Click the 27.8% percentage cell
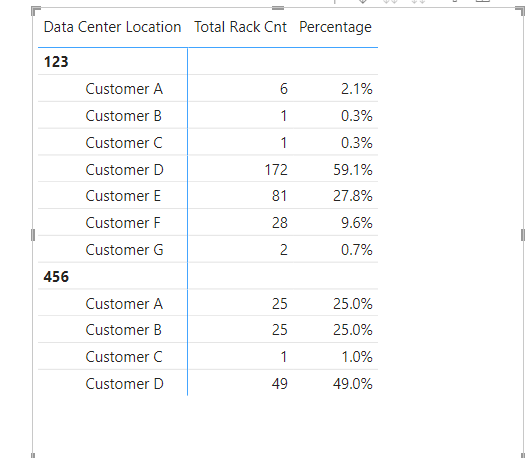527x458 pixels. 353,196
